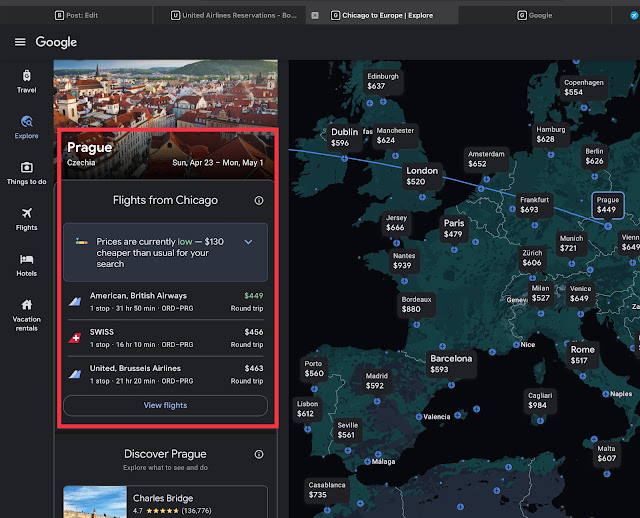
Task: Show info icon for Discover Prague
Action: point(259,454)
